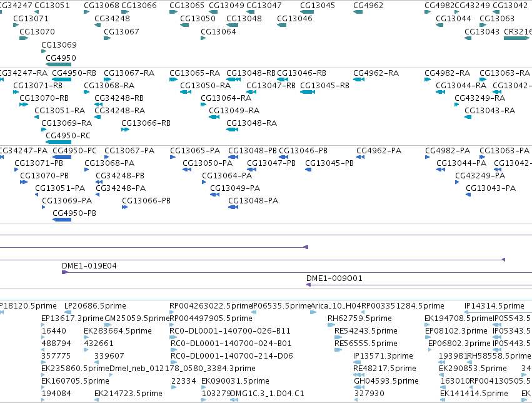Open transcript CG13045-RB
The image size is (532, 403).
pyautogui.click(x=324, y=86)
